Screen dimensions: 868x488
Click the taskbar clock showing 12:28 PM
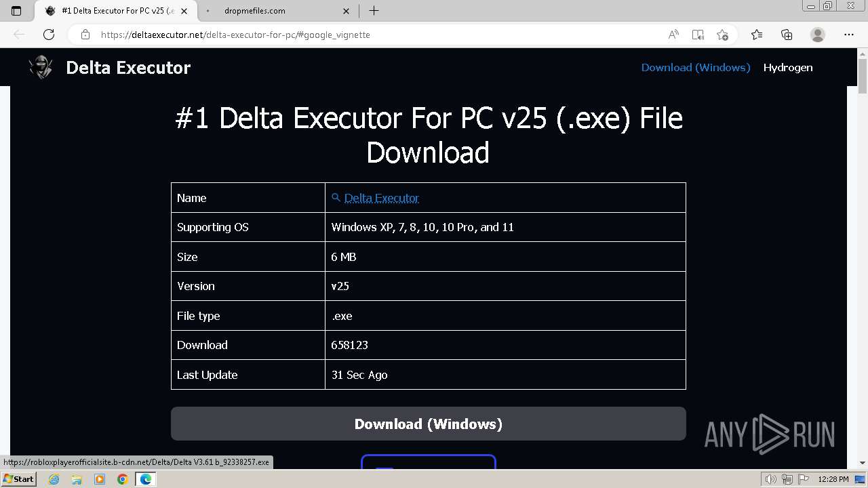pyautogui.click(x=833, y=479)
